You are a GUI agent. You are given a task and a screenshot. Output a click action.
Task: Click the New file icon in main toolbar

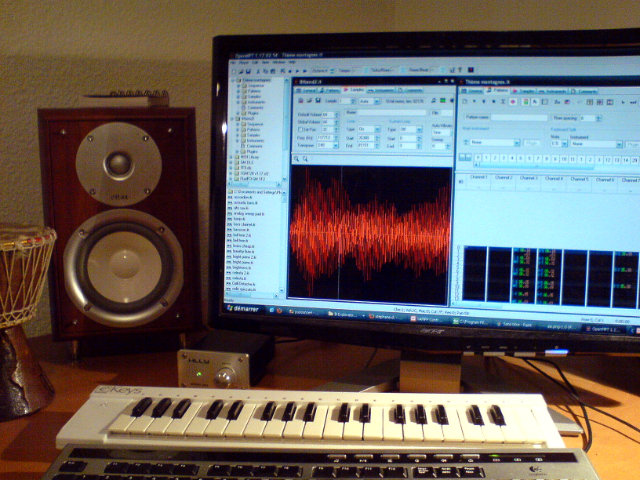pos(234,71)
